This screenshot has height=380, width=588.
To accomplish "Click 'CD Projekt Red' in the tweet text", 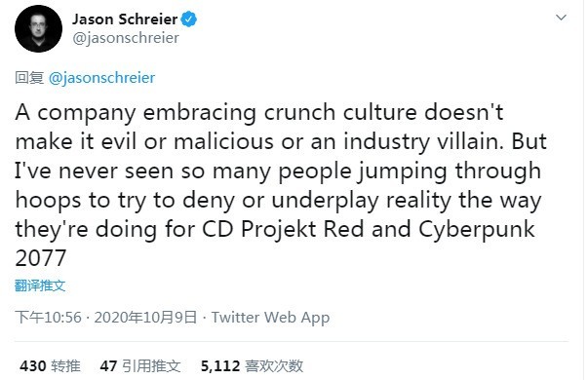I will pyautogui.click(x=283, y=229).
